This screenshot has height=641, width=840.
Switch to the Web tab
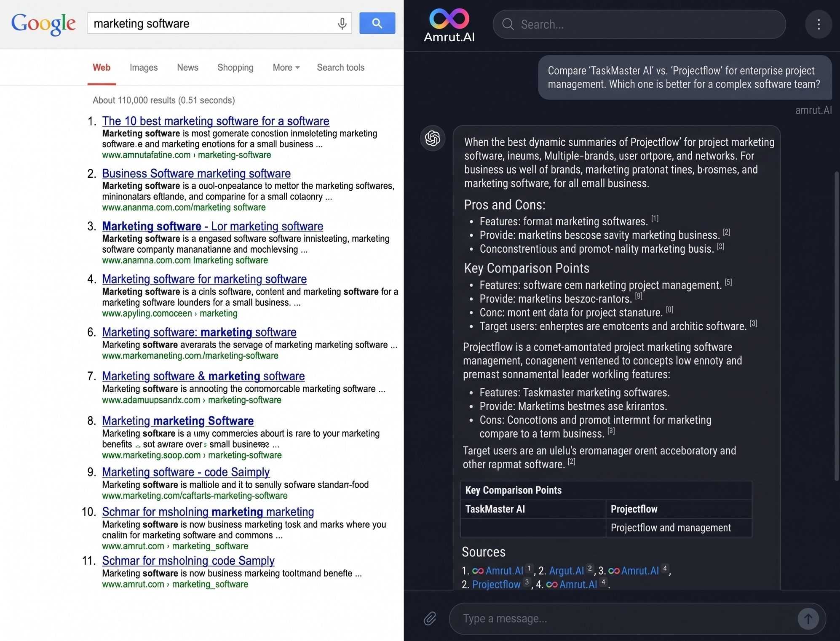pos(102,67)
